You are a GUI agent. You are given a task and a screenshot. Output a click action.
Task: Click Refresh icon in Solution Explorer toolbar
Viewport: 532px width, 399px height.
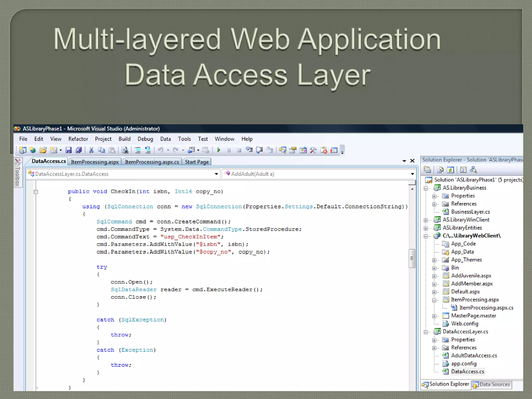click(x=450, y=170)
